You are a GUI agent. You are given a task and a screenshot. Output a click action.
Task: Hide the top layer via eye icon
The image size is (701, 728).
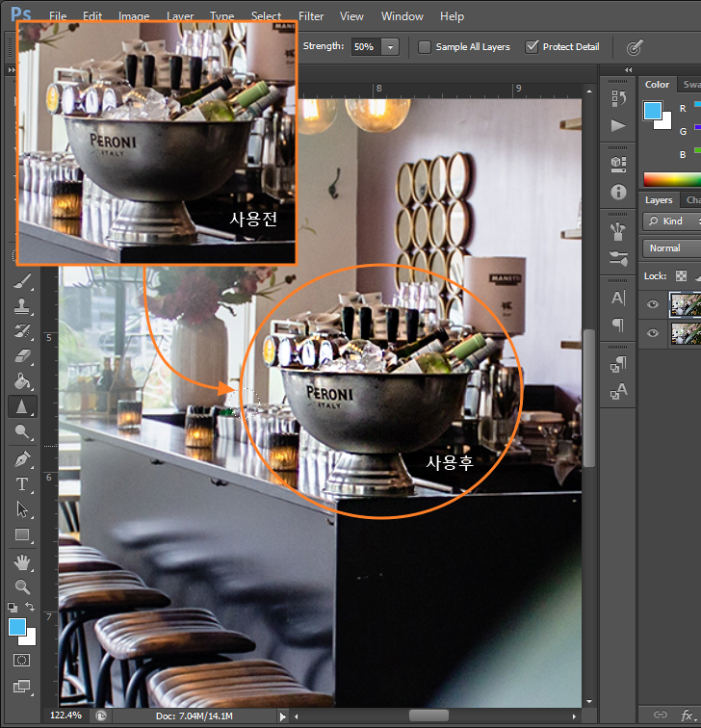(653, 304)
